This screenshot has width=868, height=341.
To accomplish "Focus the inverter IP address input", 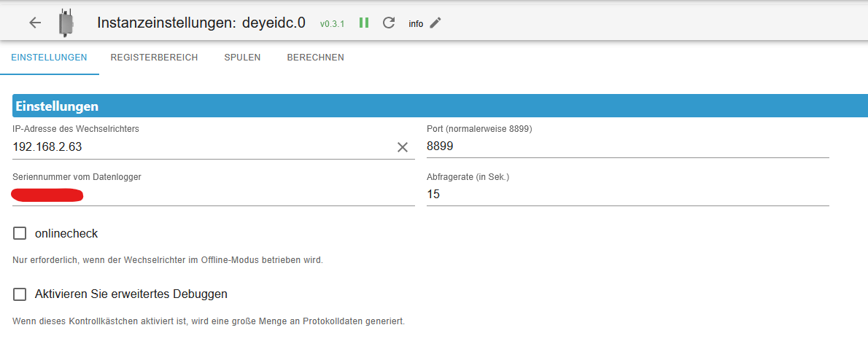I will pyautogui.click(x=197, y=147).
